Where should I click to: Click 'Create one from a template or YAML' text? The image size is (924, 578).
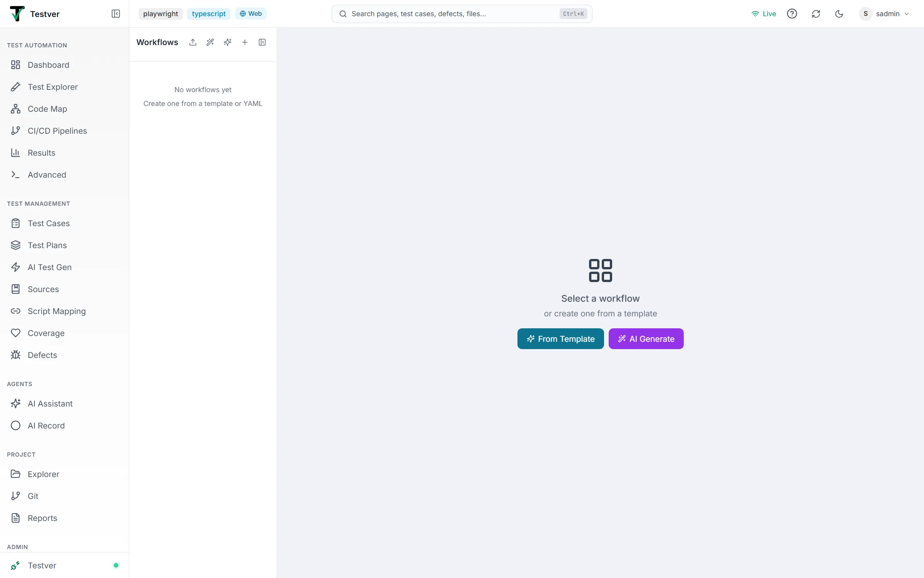[x=203, y=104]
